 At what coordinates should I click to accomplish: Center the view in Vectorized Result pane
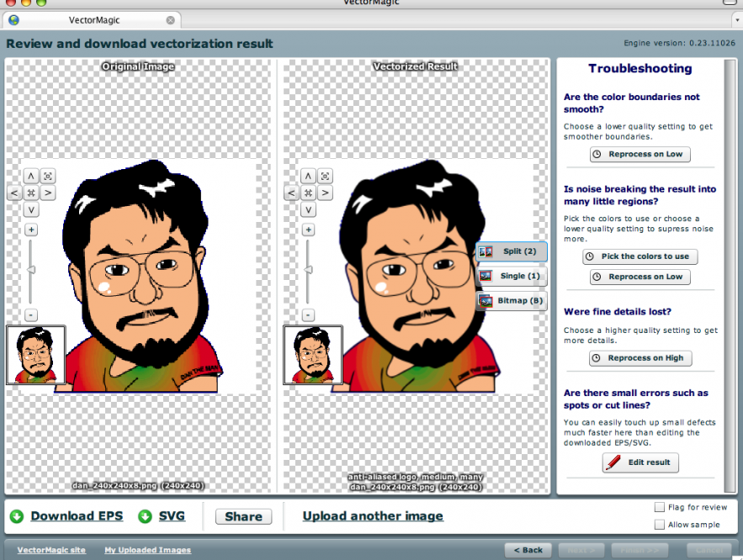pyautogui.click(x=308, y=193)
